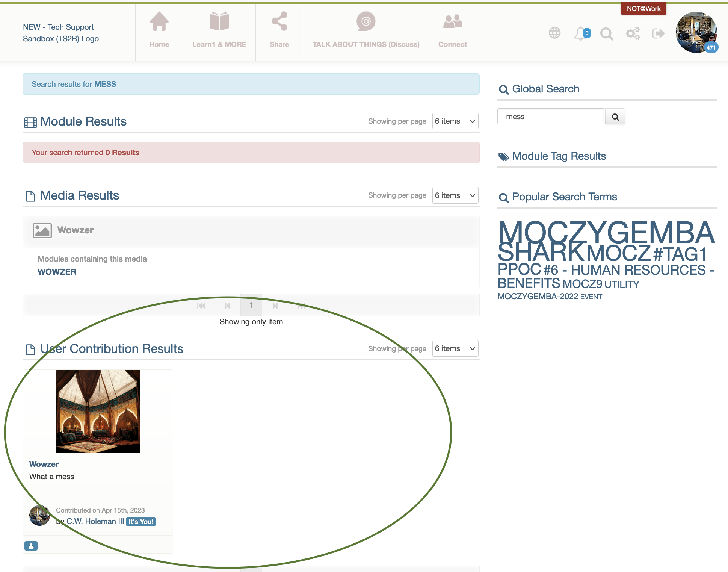Click the Home menu label
This screenshot has width=728, height=572.
pos(159,44)
